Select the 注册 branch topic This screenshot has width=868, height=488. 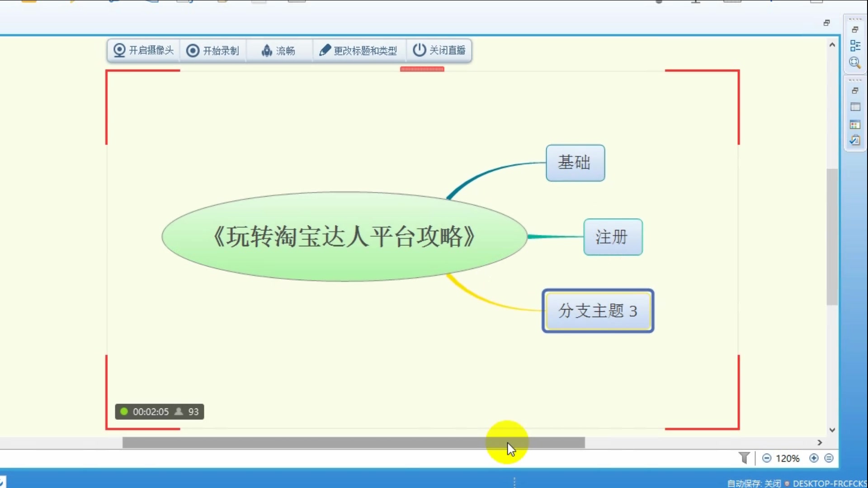tap(613, 237)
